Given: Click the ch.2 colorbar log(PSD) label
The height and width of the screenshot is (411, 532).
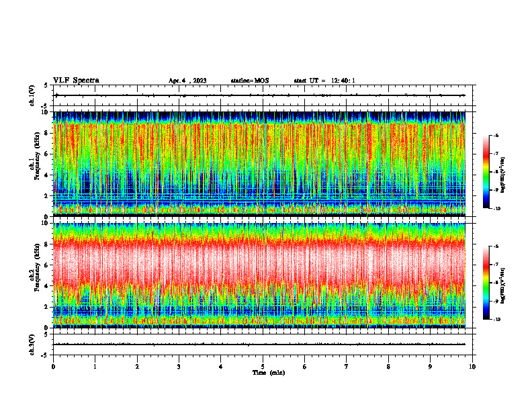Looking at the screenshot, I should click(503, 285).
